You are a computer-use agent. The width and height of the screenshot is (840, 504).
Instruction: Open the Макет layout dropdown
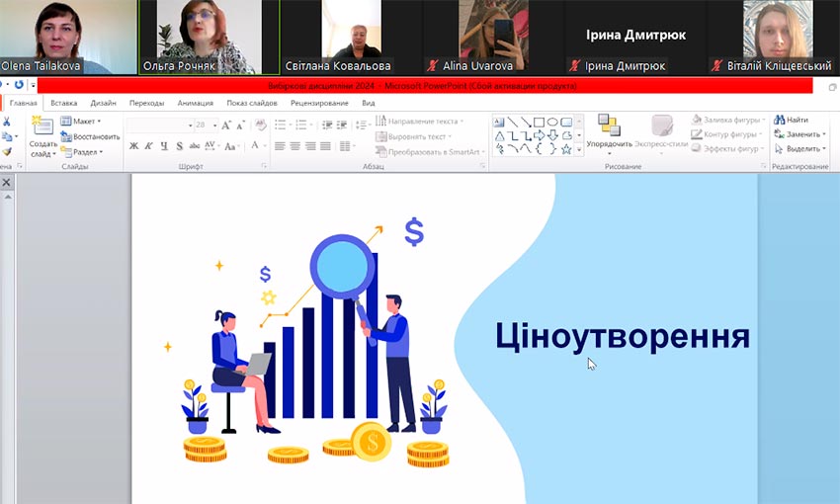tap(81, 121)
